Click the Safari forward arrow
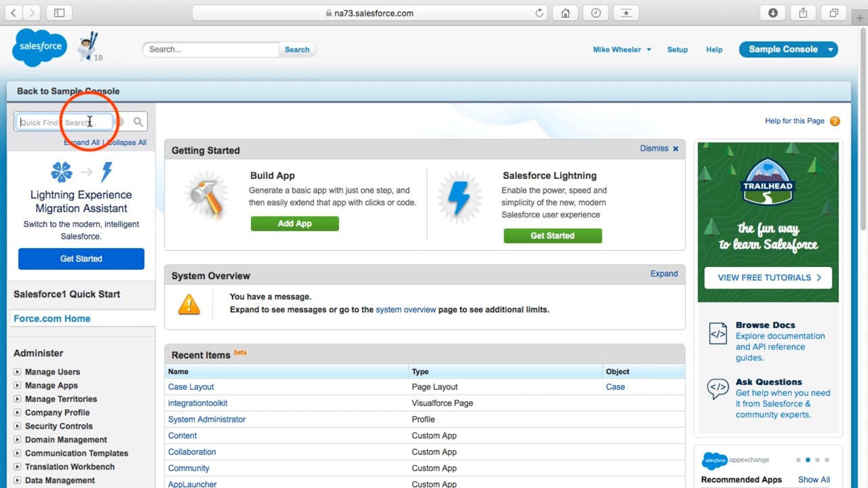 click(x=32, y=13)
